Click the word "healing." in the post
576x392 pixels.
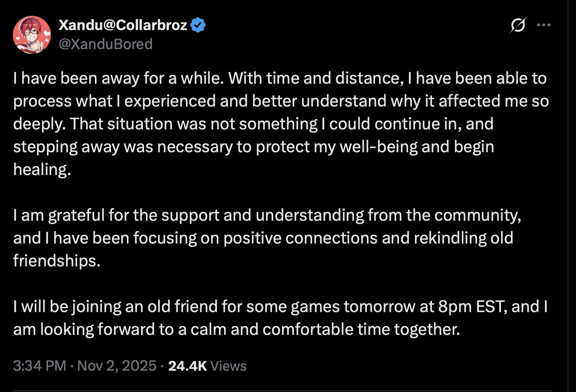tap(42, 170)
